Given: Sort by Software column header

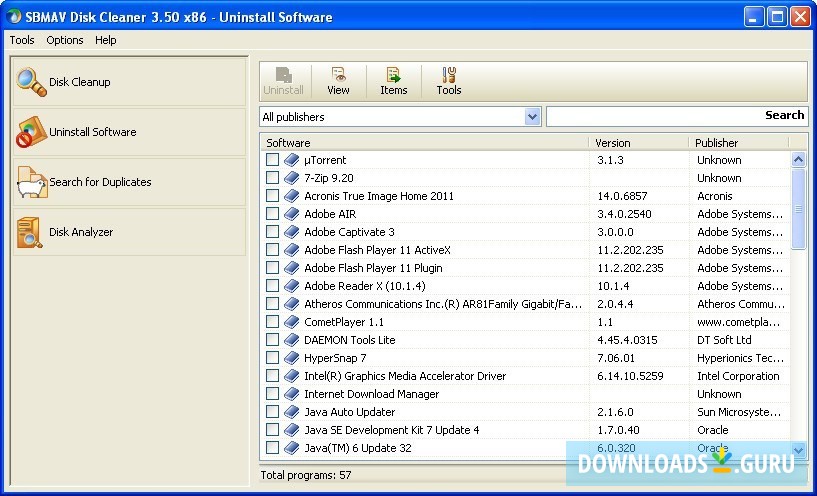Looking at the screenshot, I should pos(424,143).
